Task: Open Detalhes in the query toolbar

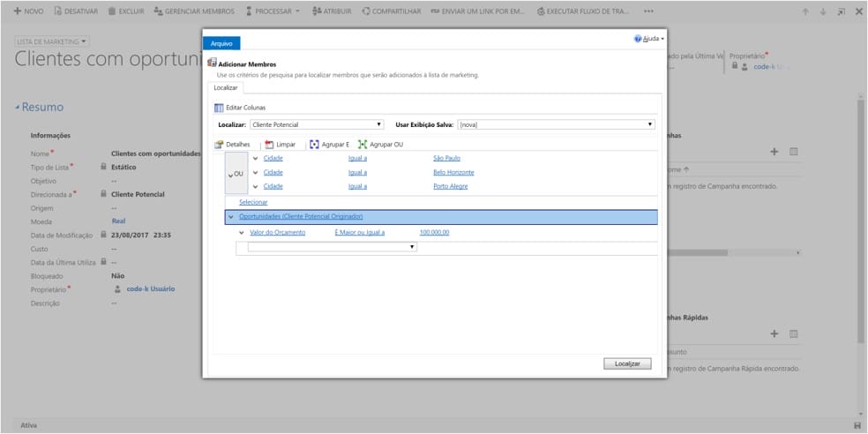Action: point(233,144)
